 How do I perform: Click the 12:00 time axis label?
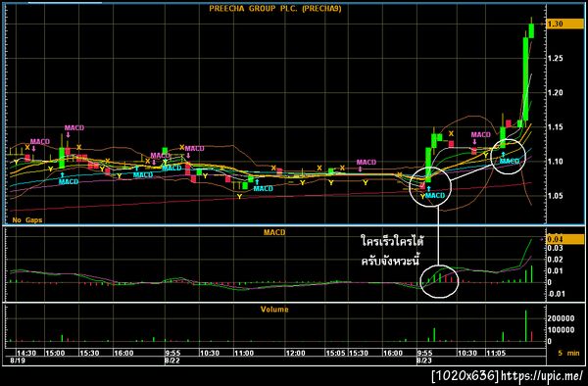point(295,353)
